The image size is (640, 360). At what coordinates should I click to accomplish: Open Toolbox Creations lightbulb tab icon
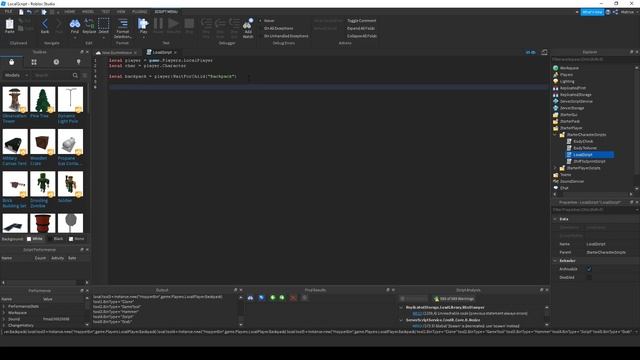[x=78, y=62]
